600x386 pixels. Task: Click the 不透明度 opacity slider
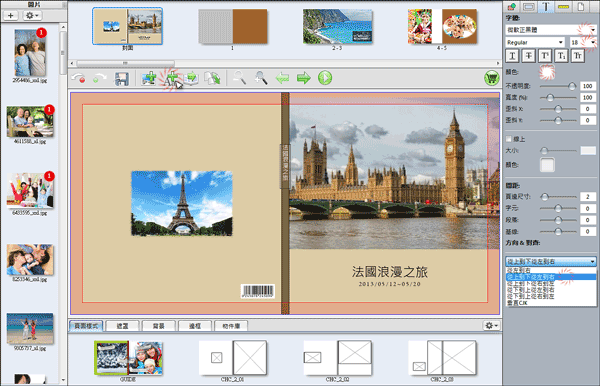tap(558, 86)
